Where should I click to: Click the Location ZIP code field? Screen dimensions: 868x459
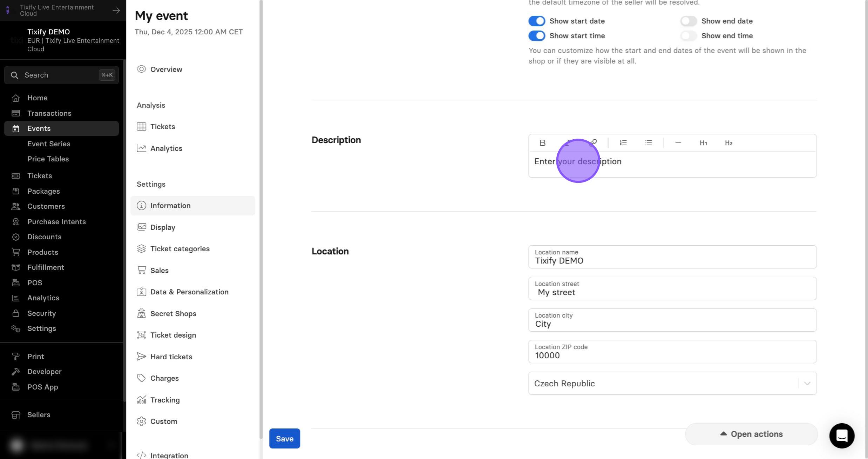coord(672,352)
